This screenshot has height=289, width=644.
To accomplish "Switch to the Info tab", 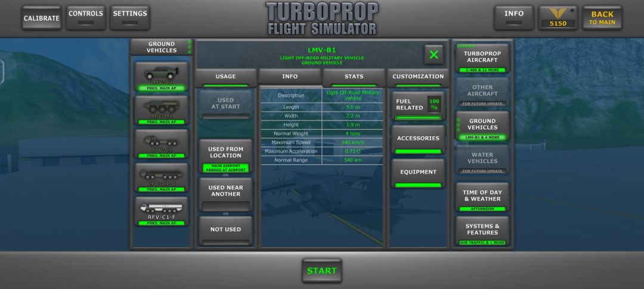I will click(290, 78).
